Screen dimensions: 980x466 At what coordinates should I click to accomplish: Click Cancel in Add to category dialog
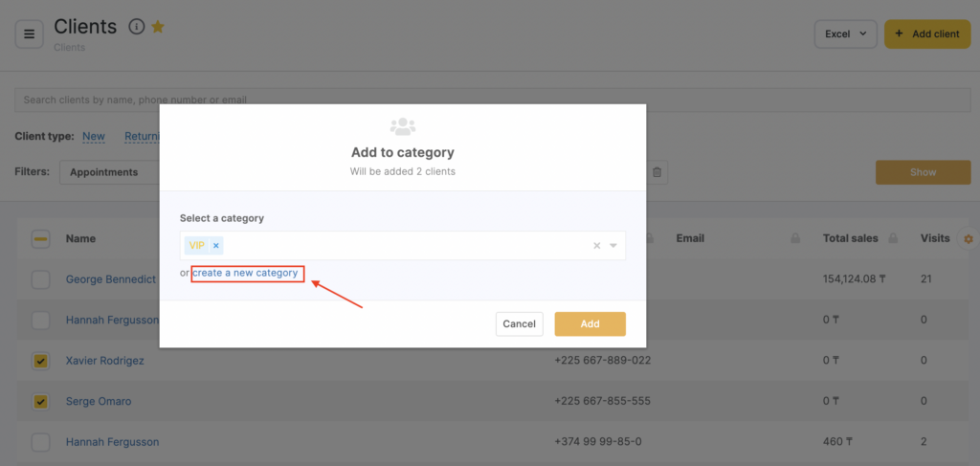(519, 324)
